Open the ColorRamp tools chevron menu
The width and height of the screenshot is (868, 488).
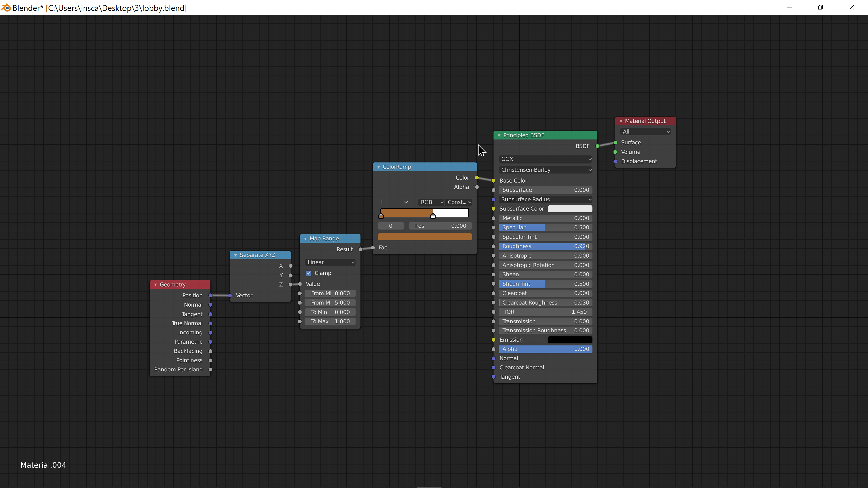tap(406, 202)
